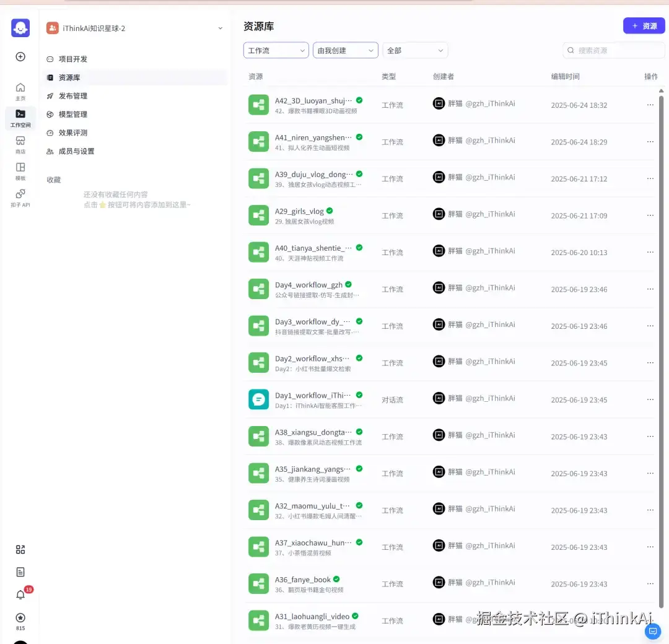Click the + 资源 add resource button
This screenshot has width=669, height=644.
[x=644, y=26]
